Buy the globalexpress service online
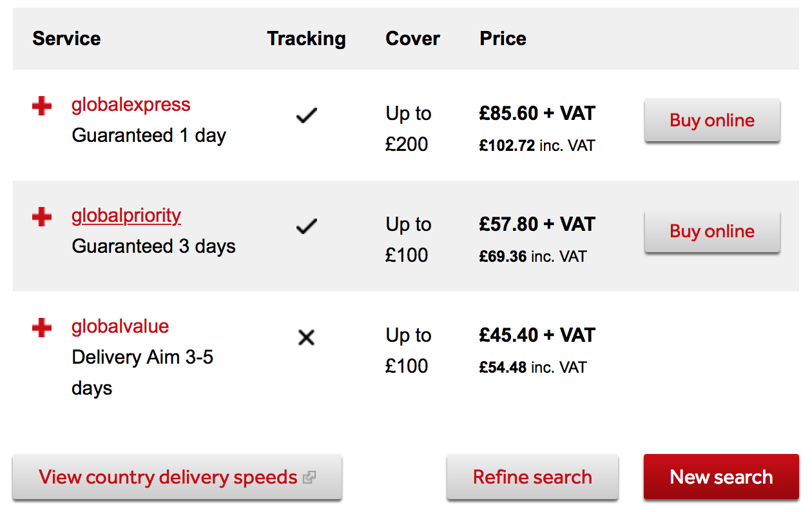Screen dimensions: 812x512 pyautogui.click(x=712, y=121)
